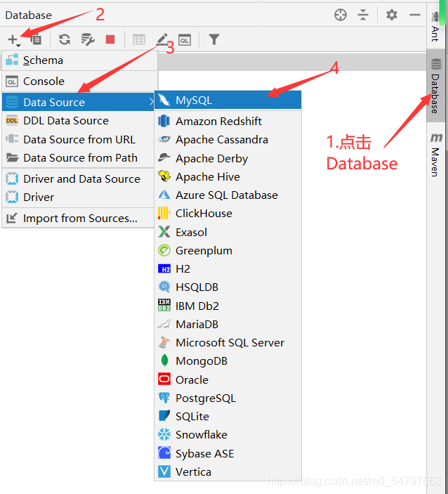Click the red Stop/Deactivate icon
Viewport: 448px width, 494px height.
pos(110,39)
